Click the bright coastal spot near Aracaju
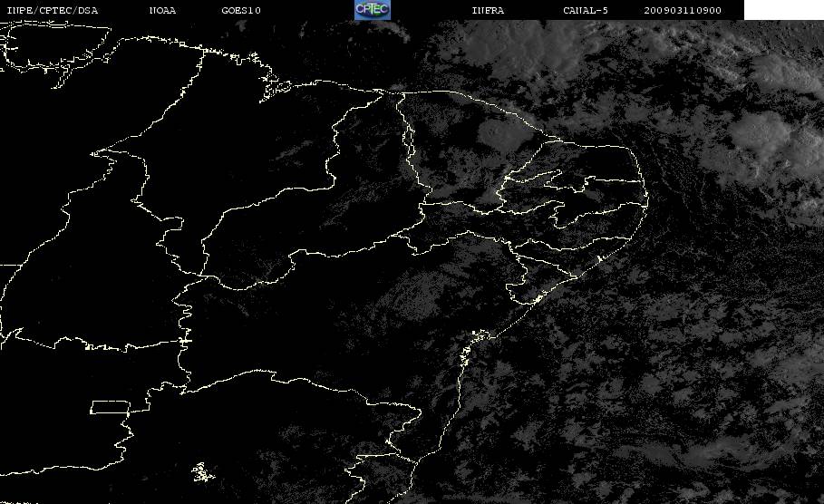The height and width of the screenshot is (504, 824). click(x=538, y=299)
